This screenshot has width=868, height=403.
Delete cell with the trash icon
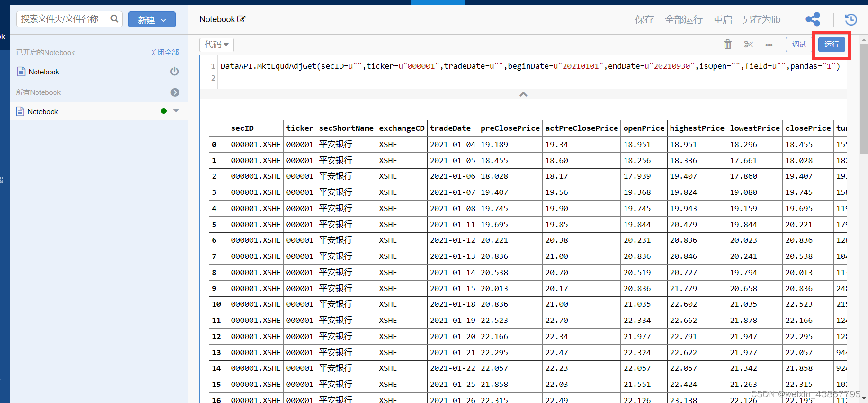(728, 44)
